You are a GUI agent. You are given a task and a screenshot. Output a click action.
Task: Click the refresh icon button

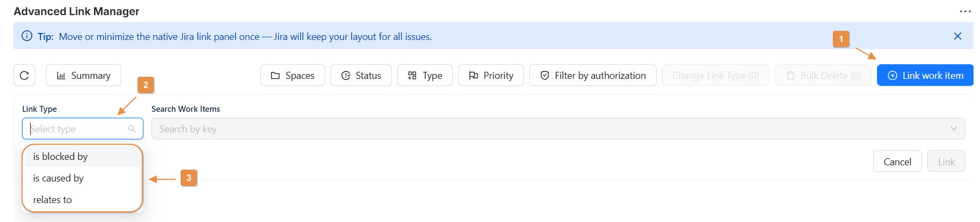(24, 76)
